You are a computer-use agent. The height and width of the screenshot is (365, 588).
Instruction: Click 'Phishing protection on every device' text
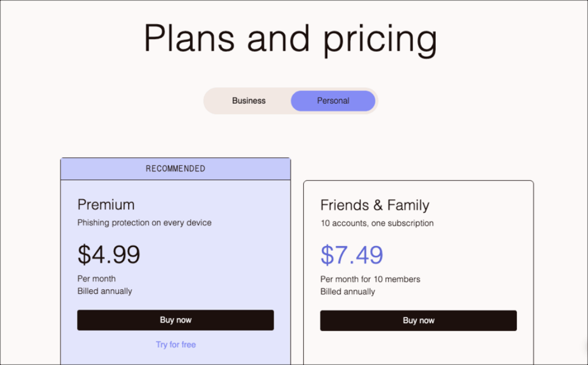click(145, 223)
